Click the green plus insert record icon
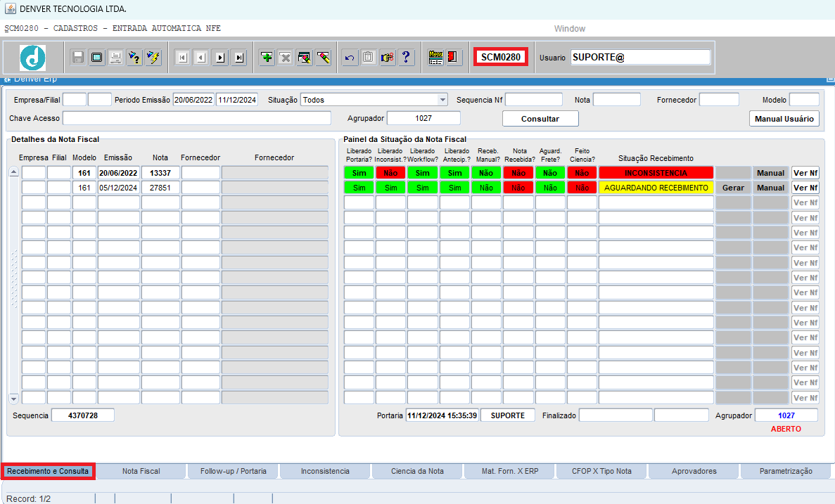This screenshot has width=835, height=504. [x=267, y=58]
